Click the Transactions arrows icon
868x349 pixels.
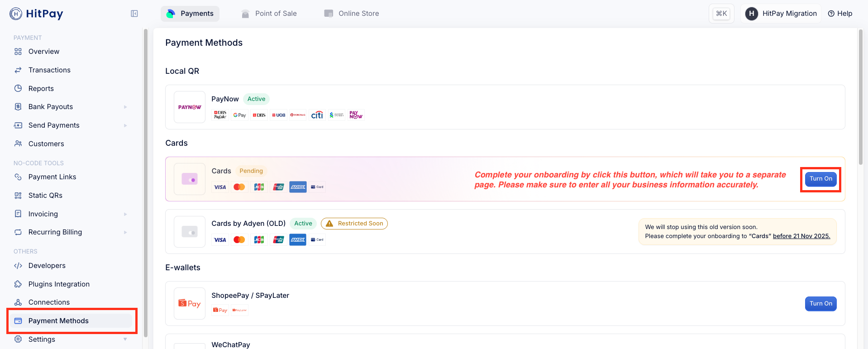pyautogui.click(x=18, y=70)
